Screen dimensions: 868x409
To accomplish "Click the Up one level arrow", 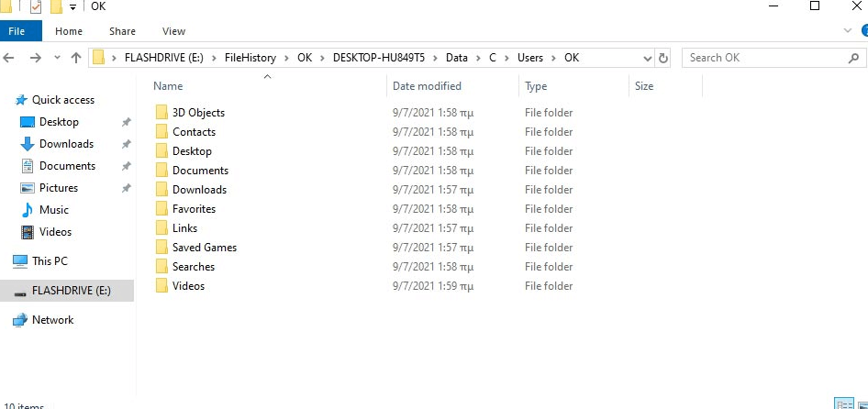I will (x=76, y=58).
